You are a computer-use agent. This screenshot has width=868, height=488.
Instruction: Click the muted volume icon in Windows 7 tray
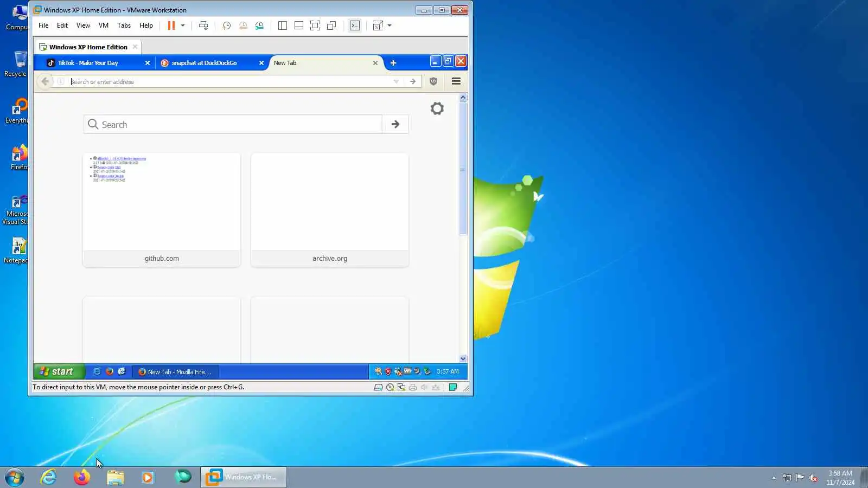click(x=813, y=478)
